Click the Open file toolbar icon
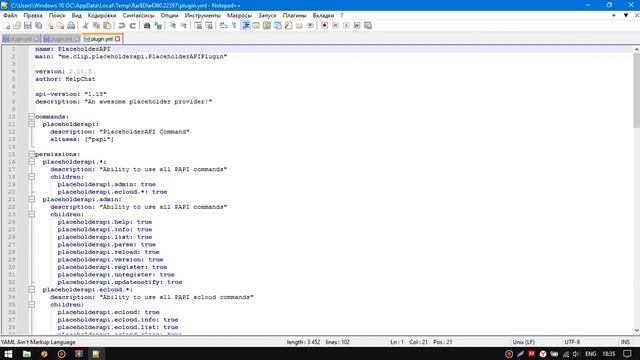The height and width of the screenshot is (360, 640). click(17, 26)
